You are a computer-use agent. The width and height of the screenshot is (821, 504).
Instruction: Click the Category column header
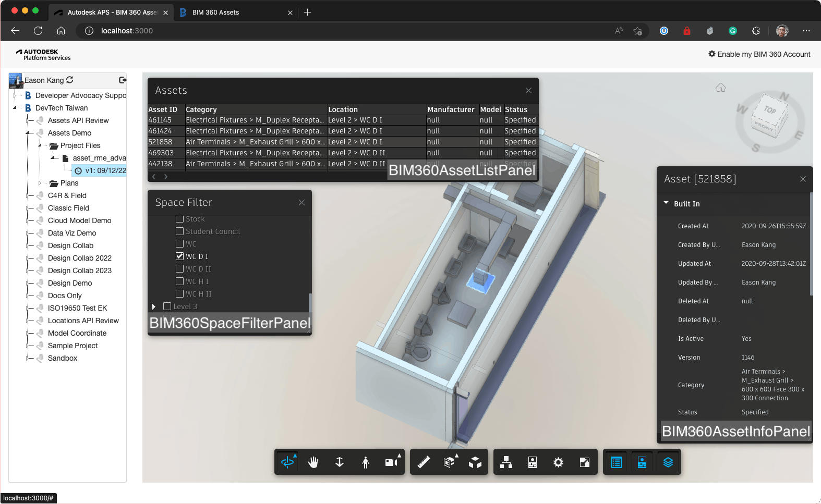(x=256, y=109)
